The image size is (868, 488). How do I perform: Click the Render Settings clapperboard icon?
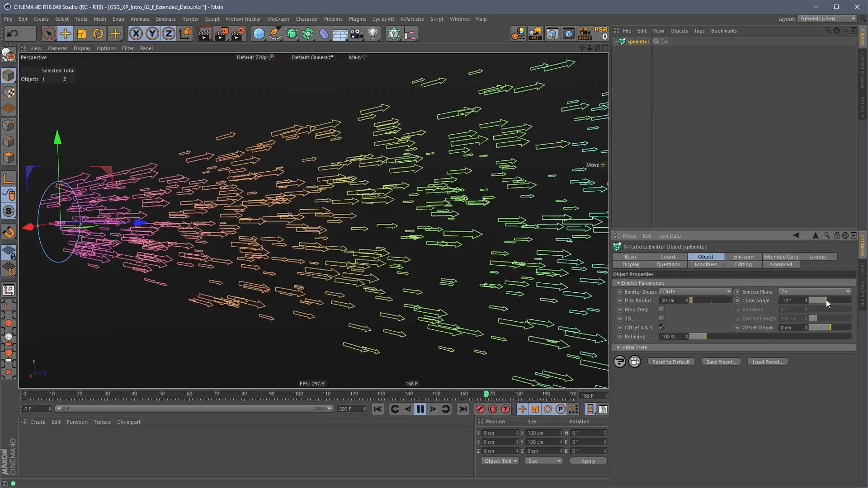pos(238,33)
